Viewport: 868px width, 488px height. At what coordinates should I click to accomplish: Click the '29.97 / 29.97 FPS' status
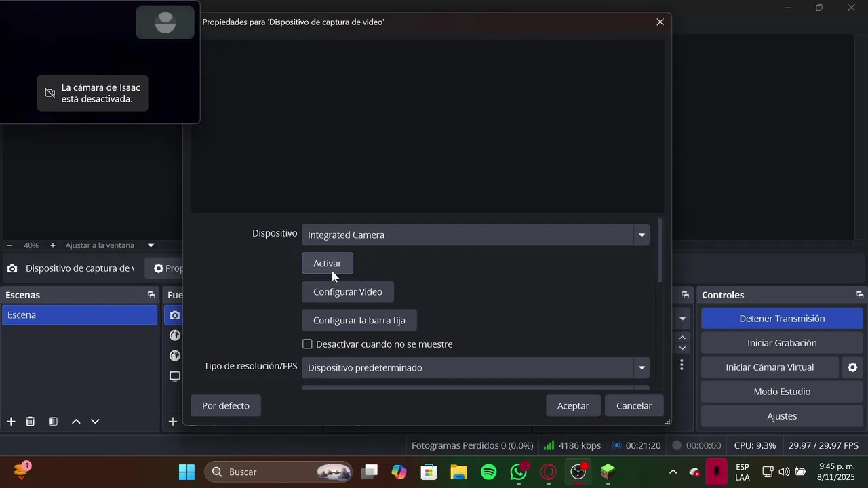(x=823, y=445)
